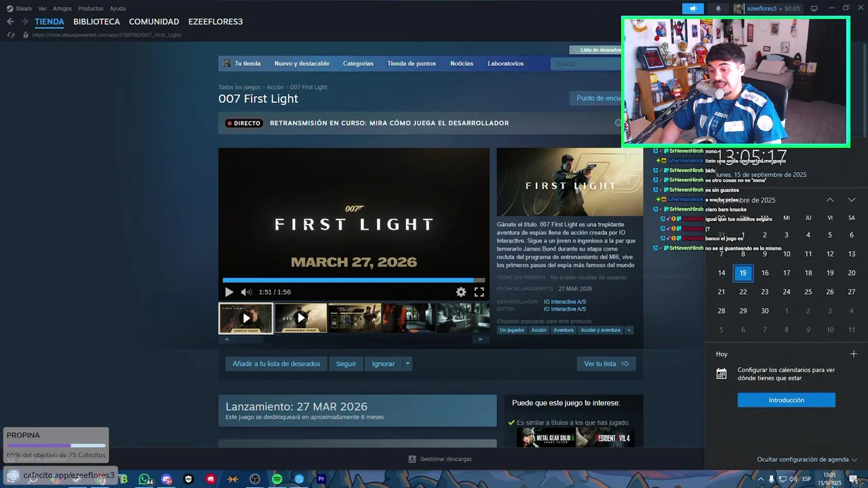This screenshot has width=868, height=488.
Task: Select the Announcement Trailer thumbnail
Action: (300, 318)
